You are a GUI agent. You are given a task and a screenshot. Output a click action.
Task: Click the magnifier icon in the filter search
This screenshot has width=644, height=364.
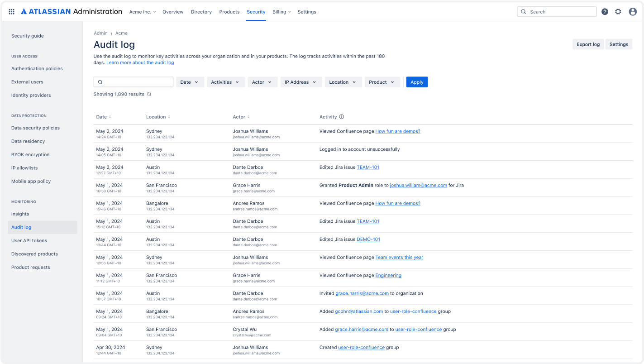pyautogui.click(x=100, y=81)
